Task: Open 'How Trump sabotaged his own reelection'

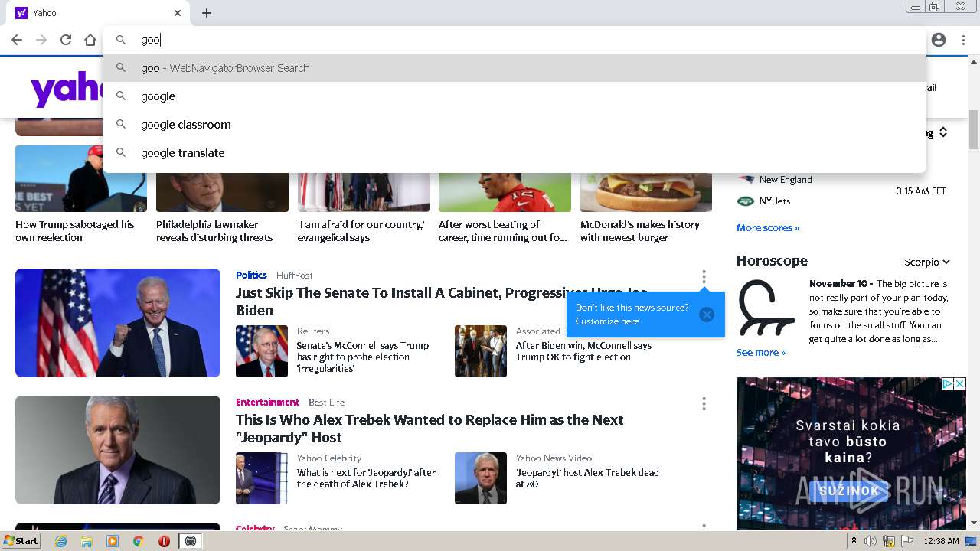Action: (x=75, y=231)
